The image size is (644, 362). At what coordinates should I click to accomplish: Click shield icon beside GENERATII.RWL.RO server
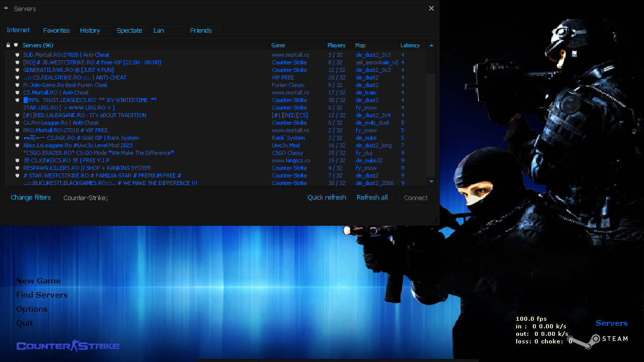tap(17, 70)
